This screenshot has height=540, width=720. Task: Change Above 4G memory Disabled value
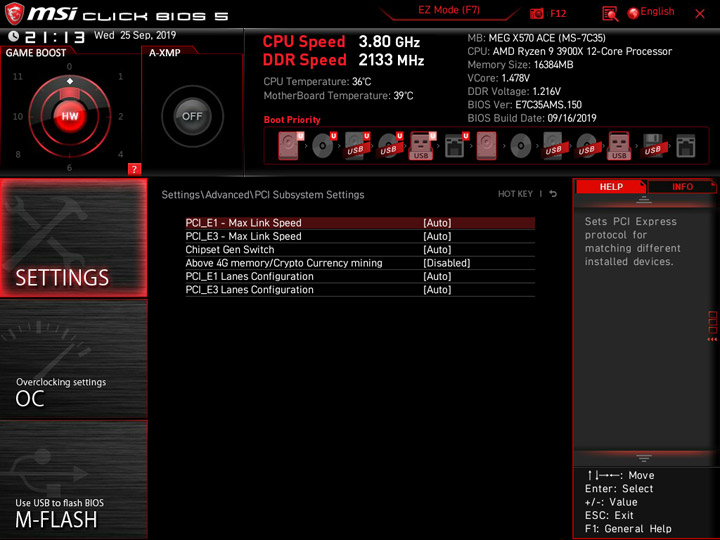(447, 263)
